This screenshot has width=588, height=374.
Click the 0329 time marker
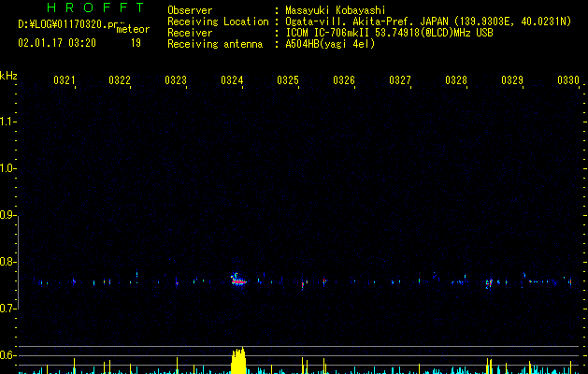(512, 80)
